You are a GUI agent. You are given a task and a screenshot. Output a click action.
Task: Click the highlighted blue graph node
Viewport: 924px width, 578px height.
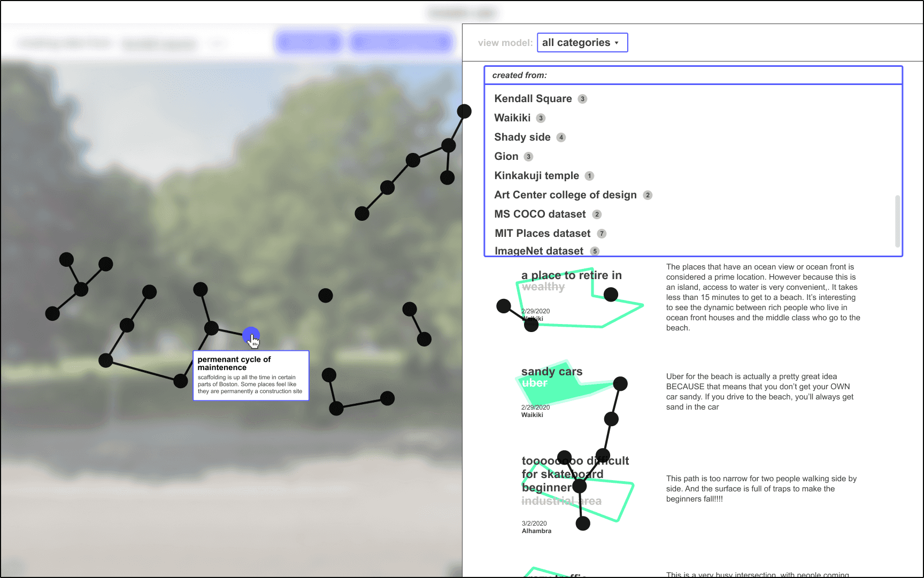(251, 336)
